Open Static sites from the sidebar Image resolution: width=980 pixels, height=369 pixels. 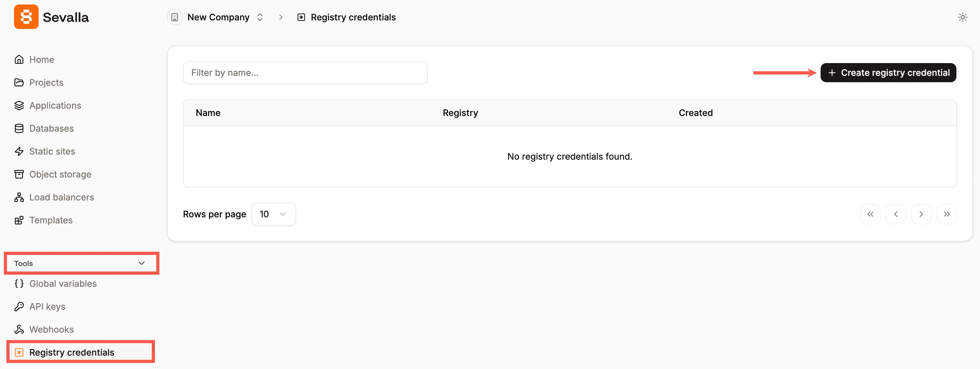point(52,151)
